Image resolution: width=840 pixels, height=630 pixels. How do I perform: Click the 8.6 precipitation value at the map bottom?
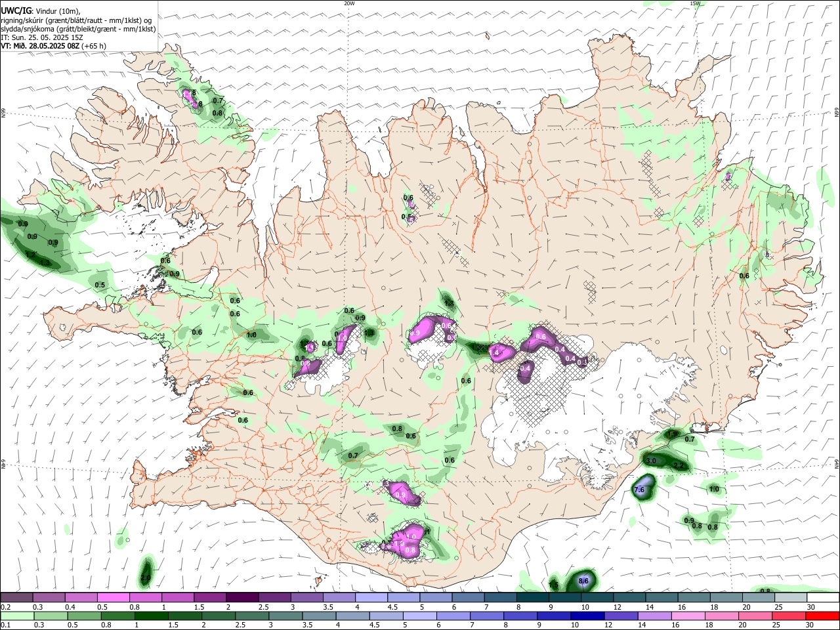(583, 581)
